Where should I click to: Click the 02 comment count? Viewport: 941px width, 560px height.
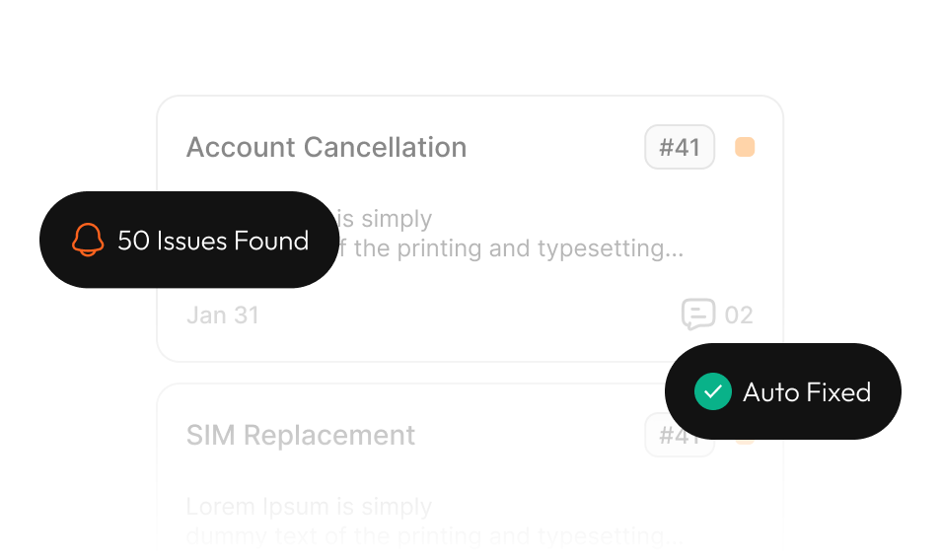(739, 315)
